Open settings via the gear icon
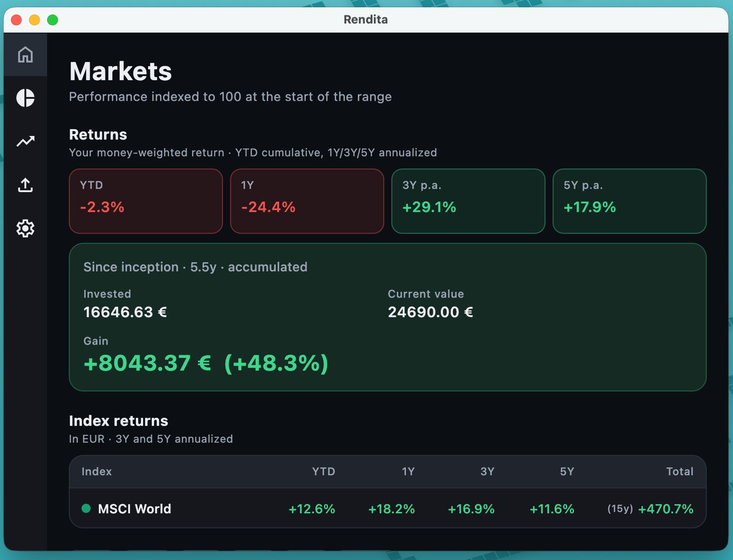 pos(25,228)
